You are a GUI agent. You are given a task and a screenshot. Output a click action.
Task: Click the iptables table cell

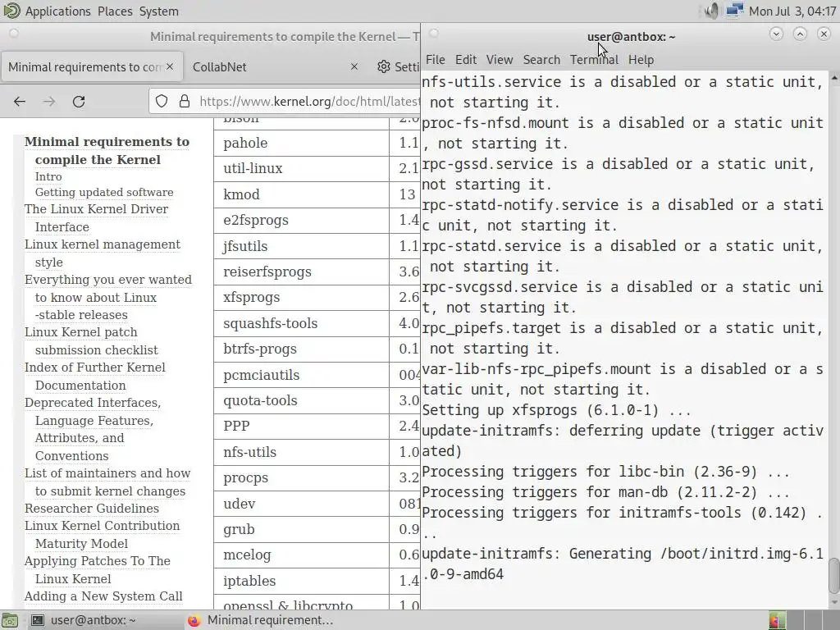pos(301,582)
